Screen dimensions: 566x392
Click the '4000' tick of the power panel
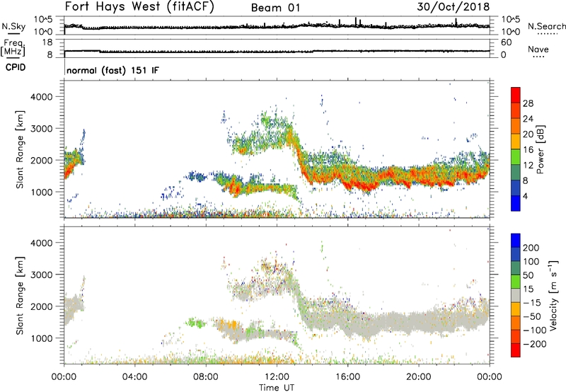(x=41, y=97)
